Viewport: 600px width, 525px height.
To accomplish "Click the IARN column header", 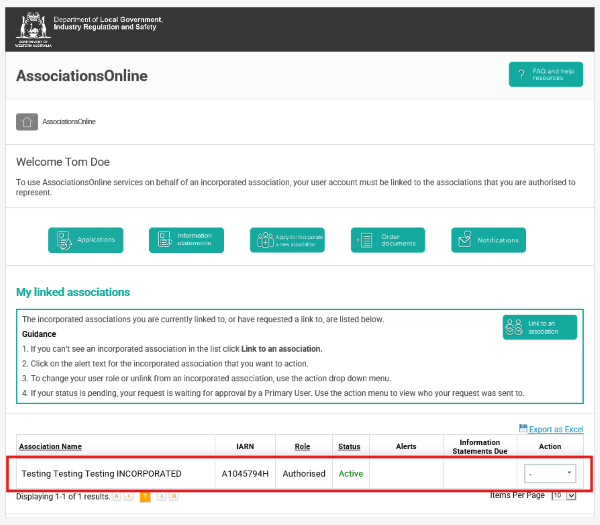I will click(x=245, y=446).
